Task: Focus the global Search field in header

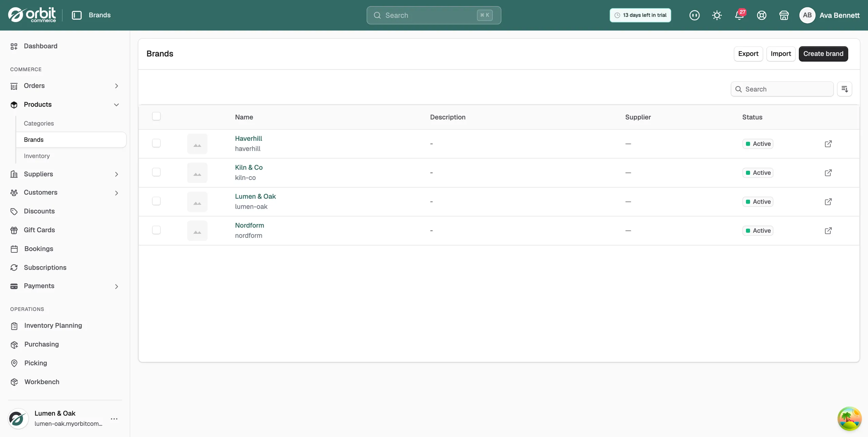Action: (434, 15)
